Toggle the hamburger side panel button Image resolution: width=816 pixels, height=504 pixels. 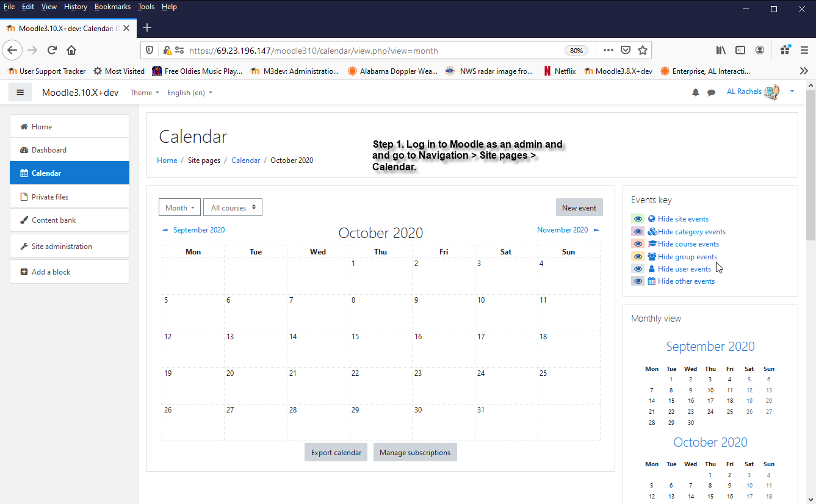click(x=20, y=92)
